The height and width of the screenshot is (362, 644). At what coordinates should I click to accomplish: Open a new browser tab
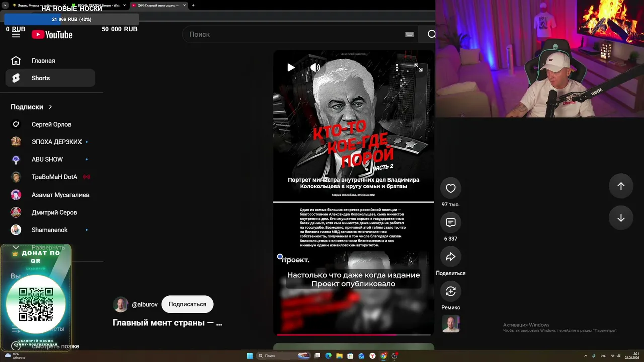tap(193, 5)
